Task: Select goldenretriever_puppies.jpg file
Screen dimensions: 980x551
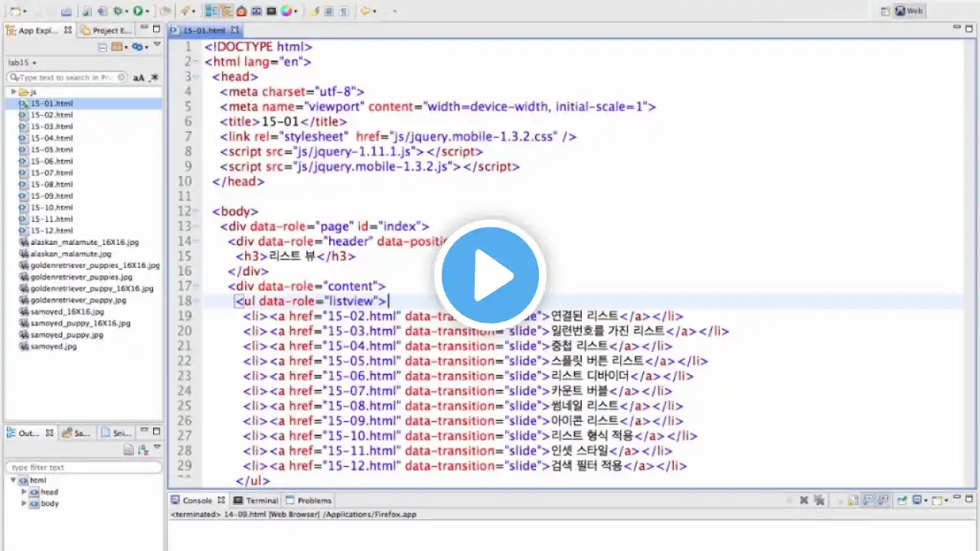Action: [81, 277]
